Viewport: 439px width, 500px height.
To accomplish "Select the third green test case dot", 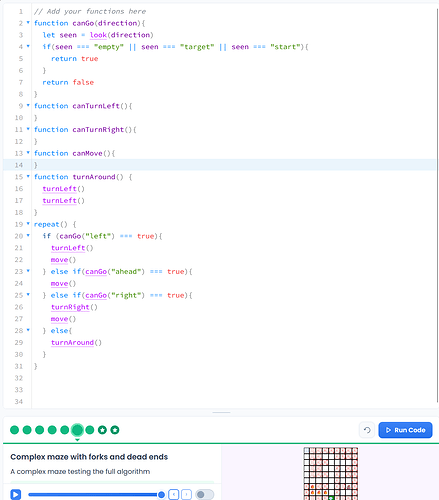I will tap(40, 430).
